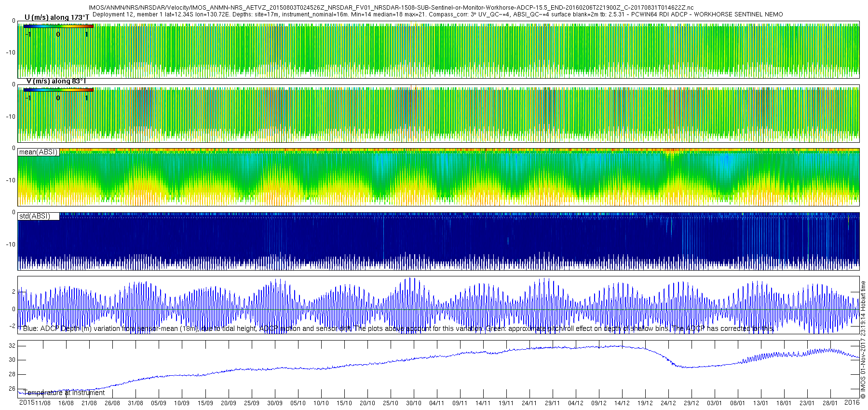Click the '10/10' date tick label
The width and height of the screenshot is (868, 410).
tap(321, 403)
